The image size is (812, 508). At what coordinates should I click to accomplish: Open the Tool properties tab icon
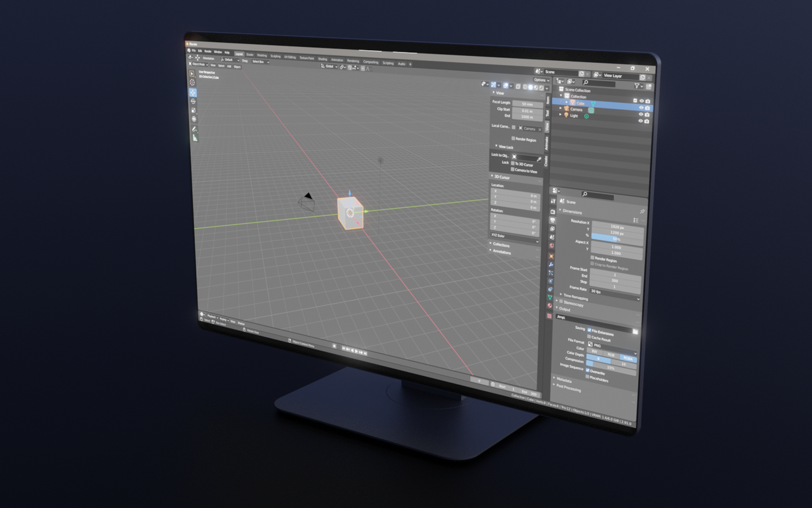point(553,201)
